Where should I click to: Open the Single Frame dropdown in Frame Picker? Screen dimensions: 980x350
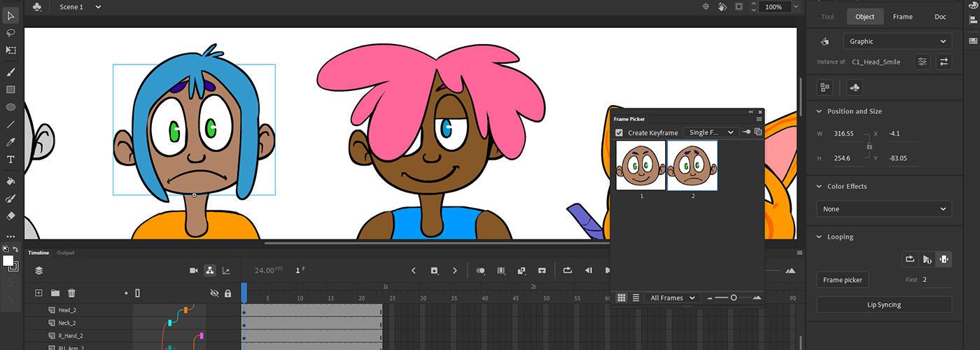click(x=711, y=132)
